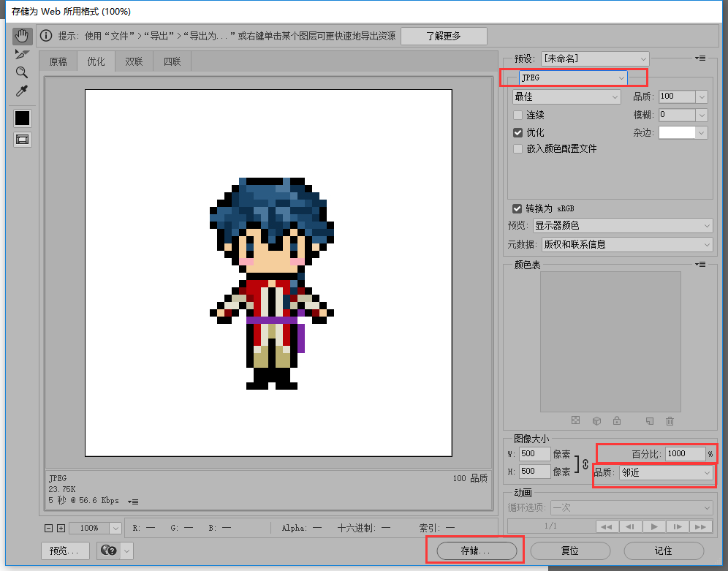The height and width of the screenshot is (571, 728).
Task: Click the zoom in plus icon
Action: pyautogui.click(x=61, y=528)
